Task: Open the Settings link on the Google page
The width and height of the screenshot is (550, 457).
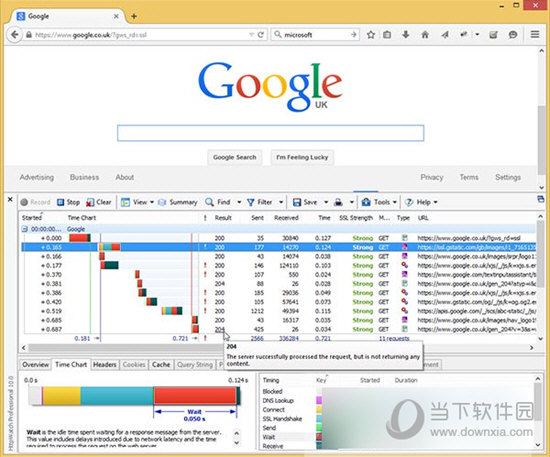Action: point(508,177)
